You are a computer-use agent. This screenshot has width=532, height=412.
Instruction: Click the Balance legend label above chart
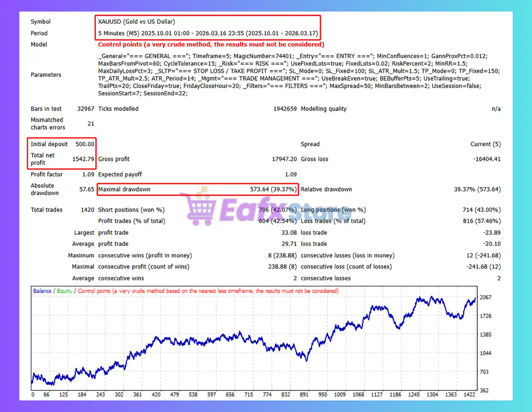pos(42,291)
